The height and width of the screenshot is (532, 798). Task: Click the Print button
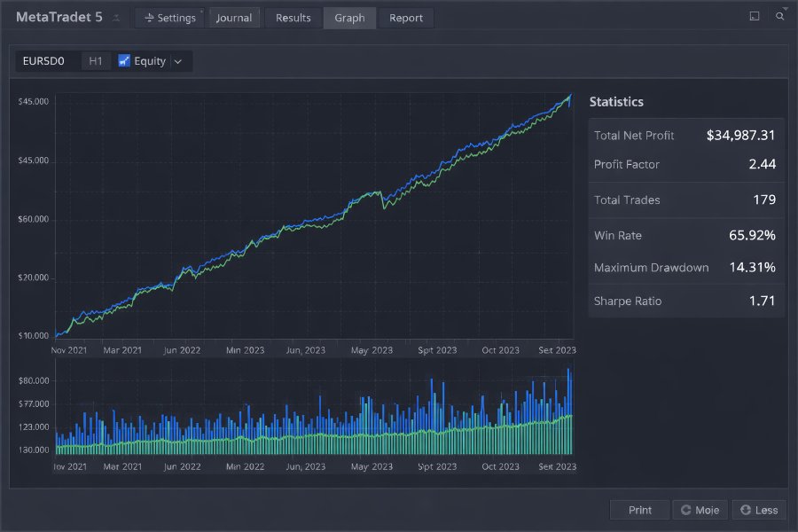[638, 509]
